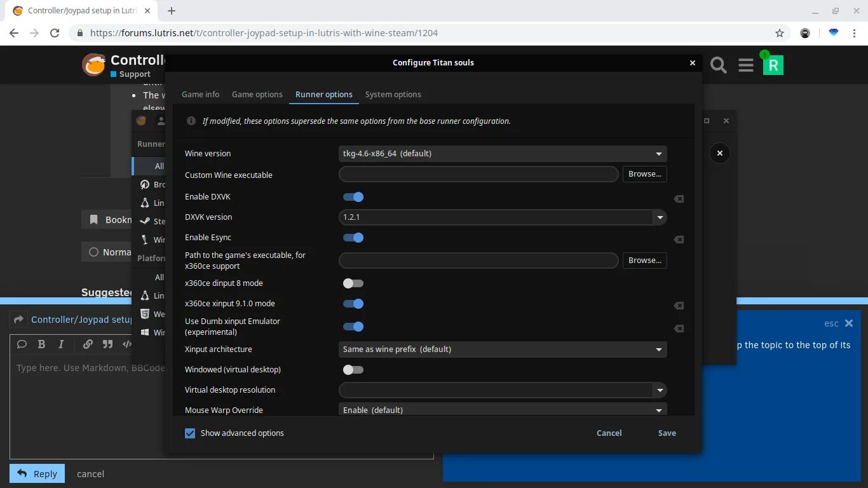This screenshot has width=868, height=488.
Task: Switch to the System options tab
Action: tap(393, 95)
